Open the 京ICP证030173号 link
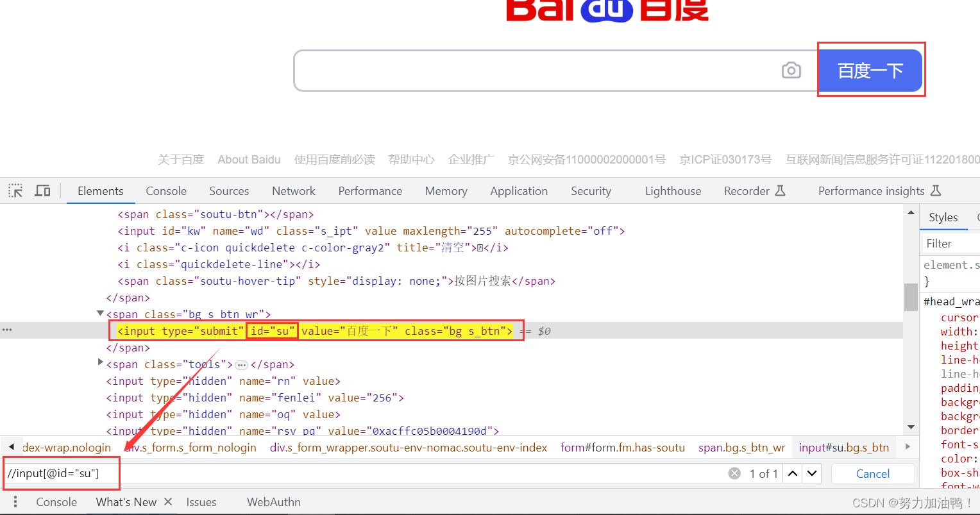The image size is (980, 515). tap(725, 160)
